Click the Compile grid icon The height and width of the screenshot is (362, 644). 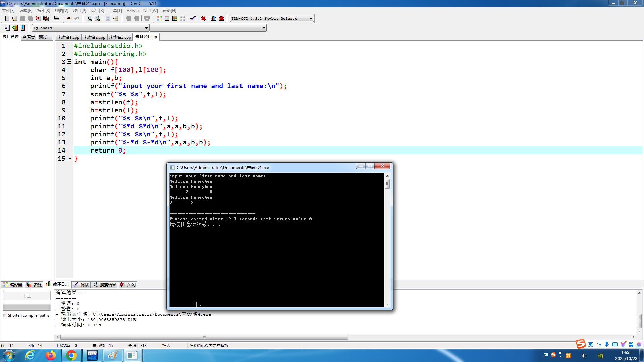pyautogui.click(x=159, y=18)
